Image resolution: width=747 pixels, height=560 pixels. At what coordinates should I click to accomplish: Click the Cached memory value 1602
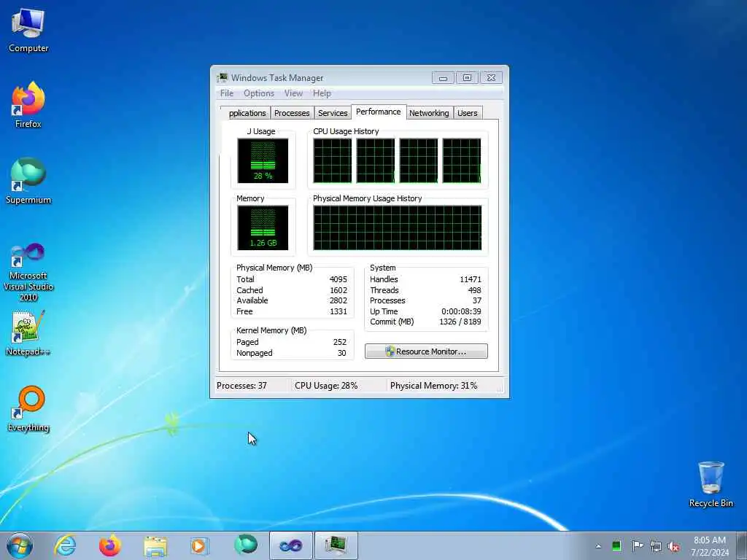[x=338, y=290]
